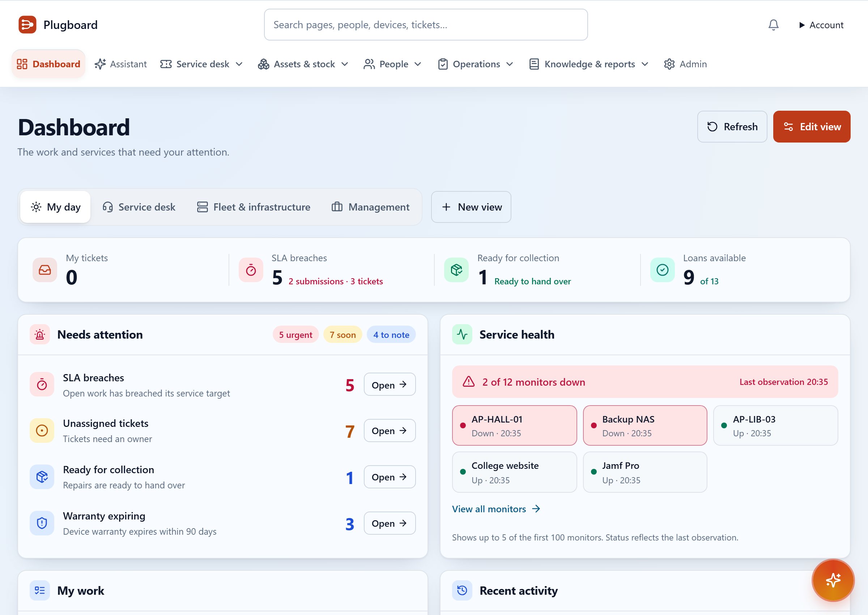Click the Loans available checkmark icon

tap(663, 270)
